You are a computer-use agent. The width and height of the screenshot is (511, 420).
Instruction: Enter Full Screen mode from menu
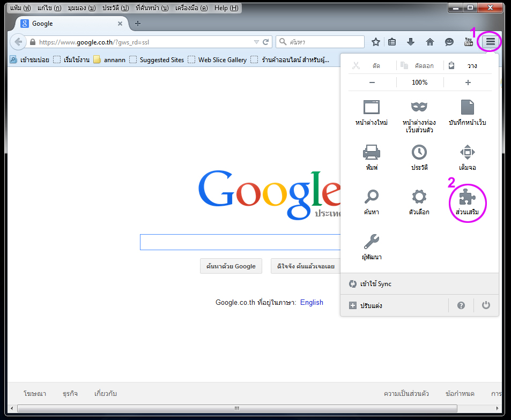tap(467, 153)
